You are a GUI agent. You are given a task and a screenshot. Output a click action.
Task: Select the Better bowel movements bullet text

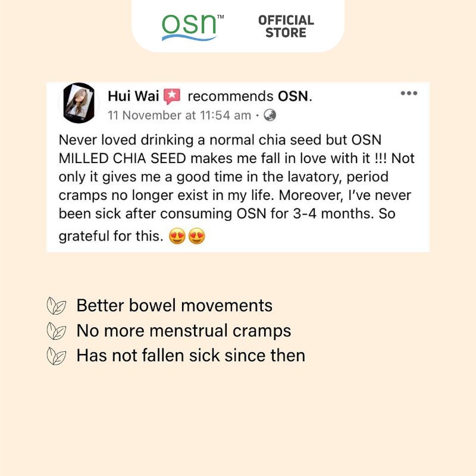click(x=174, y=305)
